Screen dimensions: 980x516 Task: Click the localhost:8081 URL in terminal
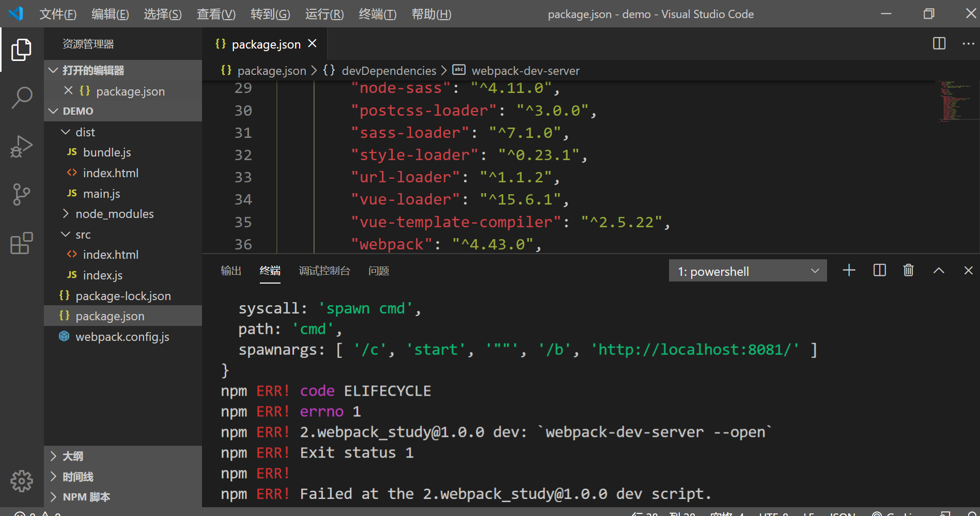coord(698,350)
